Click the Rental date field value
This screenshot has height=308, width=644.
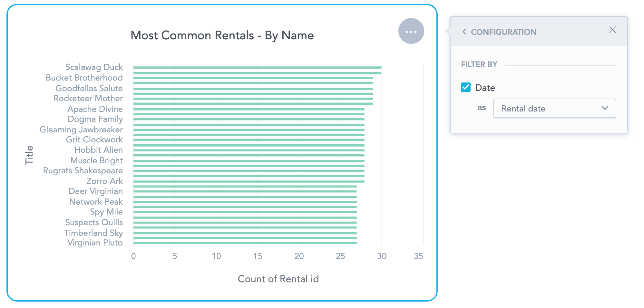(x=523, y=108)
